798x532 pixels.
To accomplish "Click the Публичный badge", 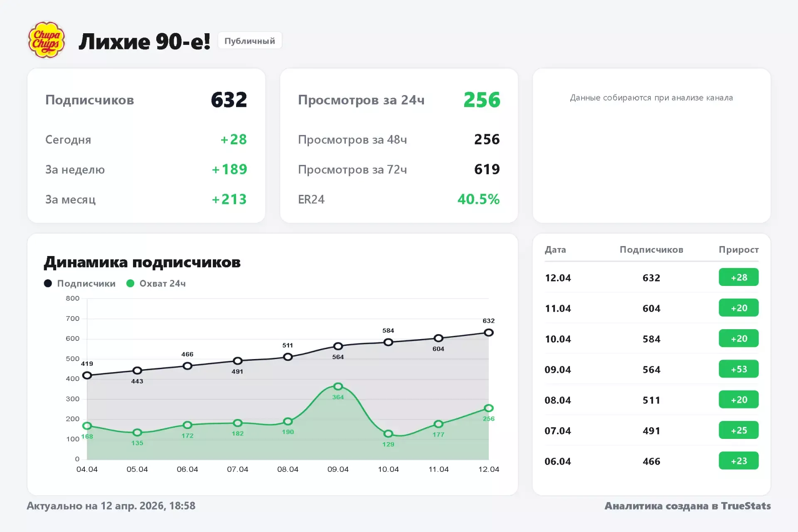I will click(249, 41).
